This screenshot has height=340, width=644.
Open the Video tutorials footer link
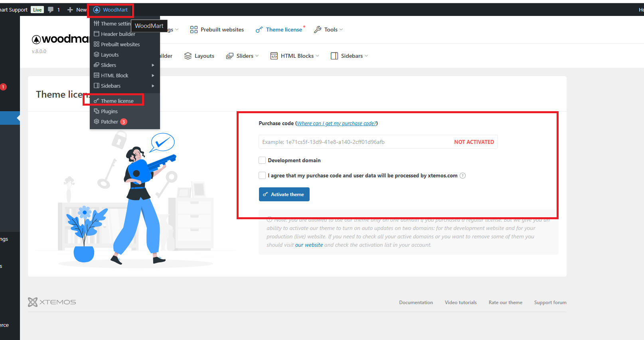click(x=461, y=303)
